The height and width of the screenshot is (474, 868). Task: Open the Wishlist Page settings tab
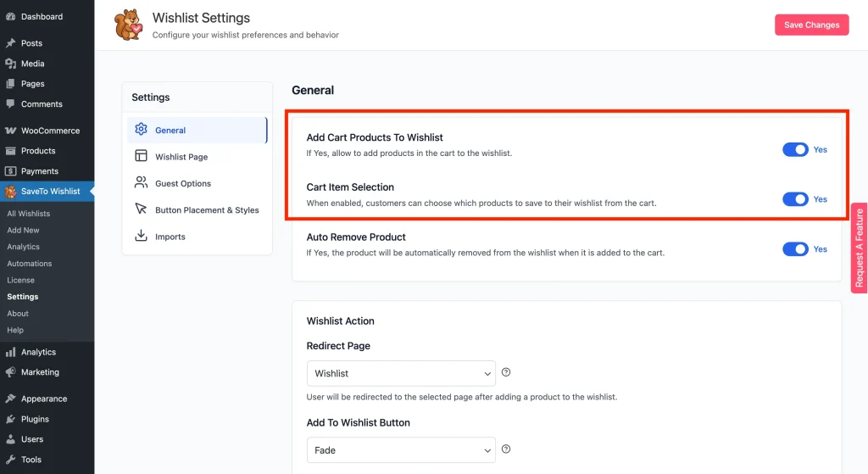coord(197,157)
